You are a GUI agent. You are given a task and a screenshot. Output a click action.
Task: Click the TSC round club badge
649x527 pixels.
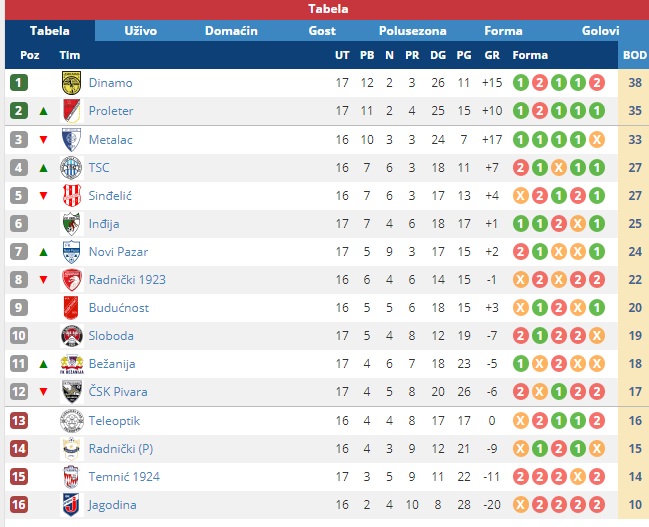[x=71, y=168]
